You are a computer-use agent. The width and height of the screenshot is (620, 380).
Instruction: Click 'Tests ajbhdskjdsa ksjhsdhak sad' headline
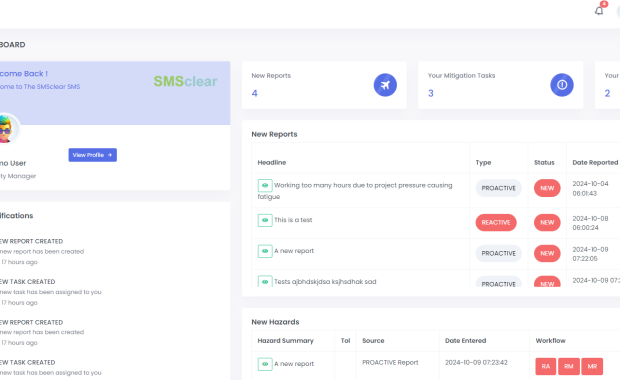[325, 282]
